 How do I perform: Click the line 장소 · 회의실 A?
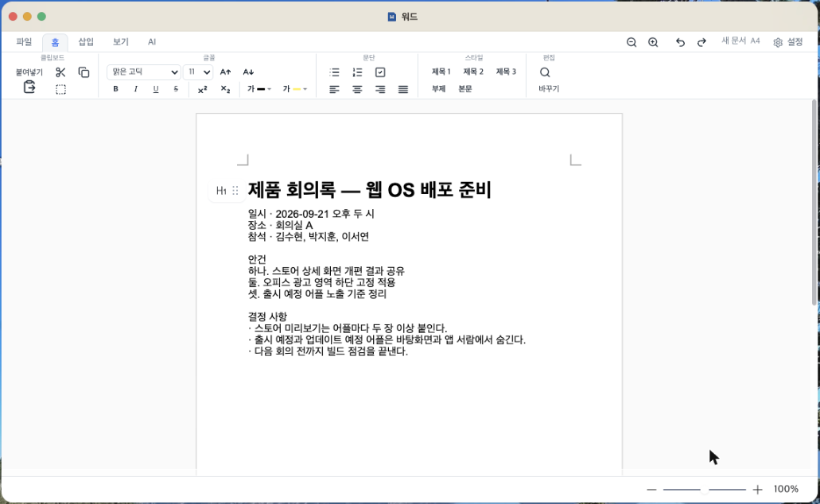[280, 225]
